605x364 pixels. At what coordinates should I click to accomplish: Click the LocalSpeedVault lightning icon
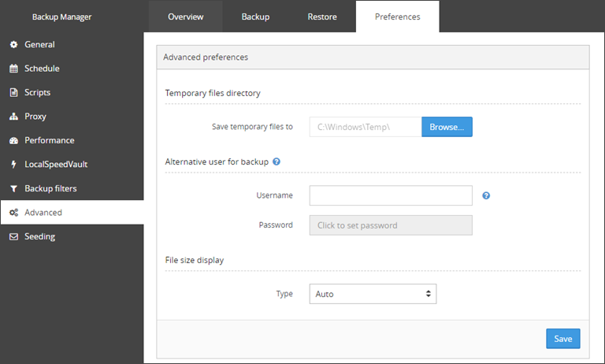pos(13,165)
